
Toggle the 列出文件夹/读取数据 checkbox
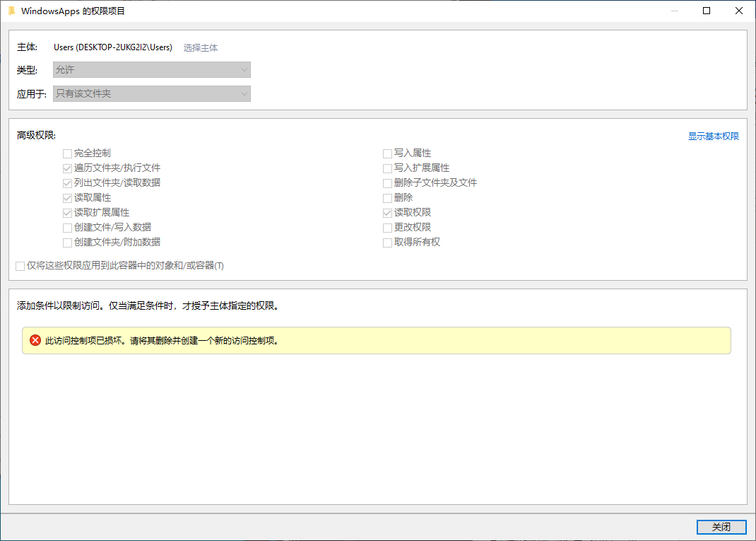pos(68,183)
